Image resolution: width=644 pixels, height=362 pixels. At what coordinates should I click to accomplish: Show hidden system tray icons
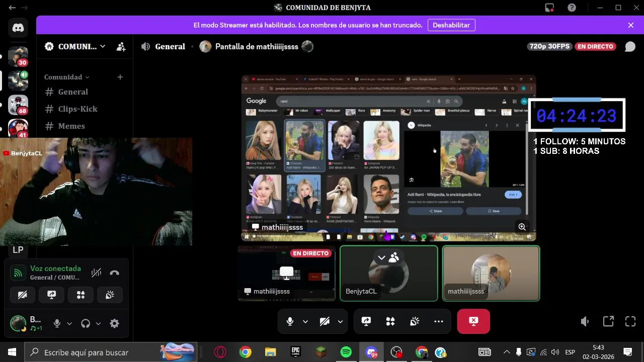pyautogui.click(x=507, y=352)
